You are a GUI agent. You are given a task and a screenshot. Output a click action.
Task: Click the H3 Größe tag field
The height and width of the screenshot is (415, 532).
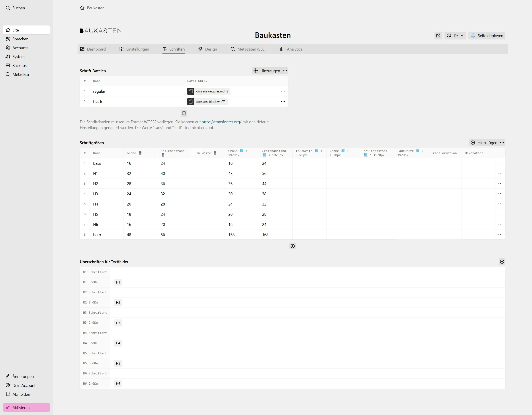[118, 323]
